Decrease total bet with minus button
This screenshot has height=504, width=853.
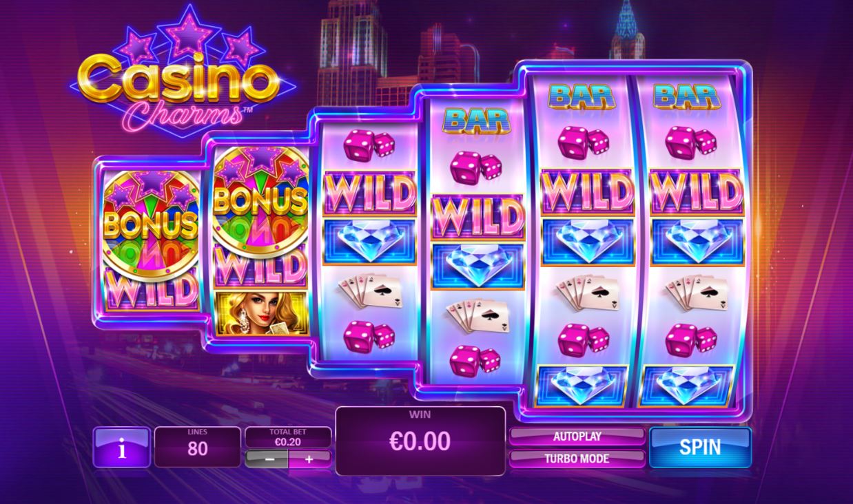click(x=267, y=459)
